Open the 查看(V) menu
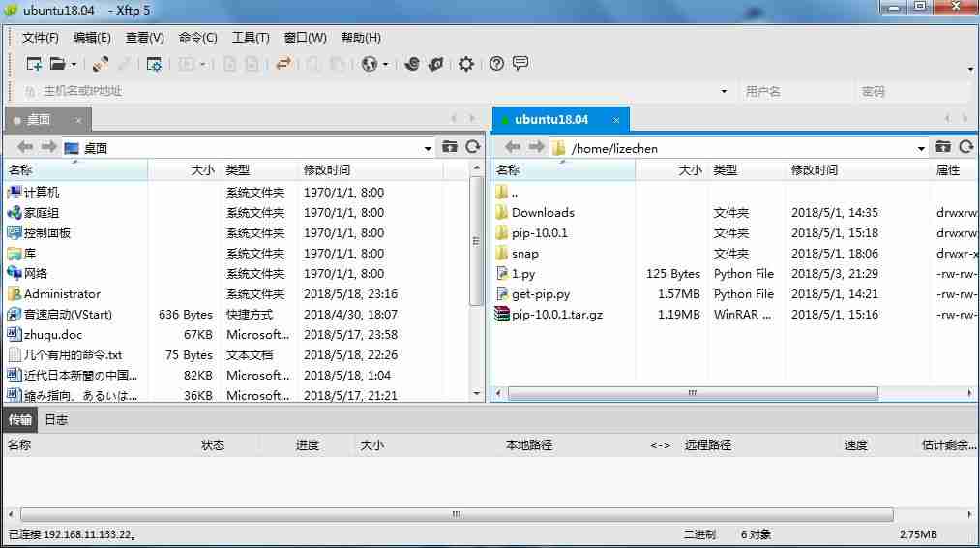 [145, 38]
